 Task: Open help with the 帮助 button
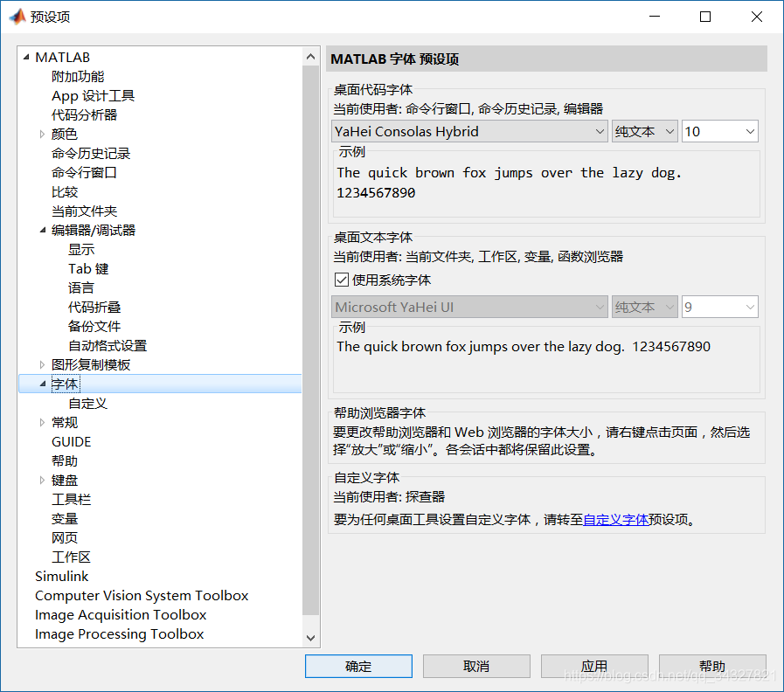712,666
